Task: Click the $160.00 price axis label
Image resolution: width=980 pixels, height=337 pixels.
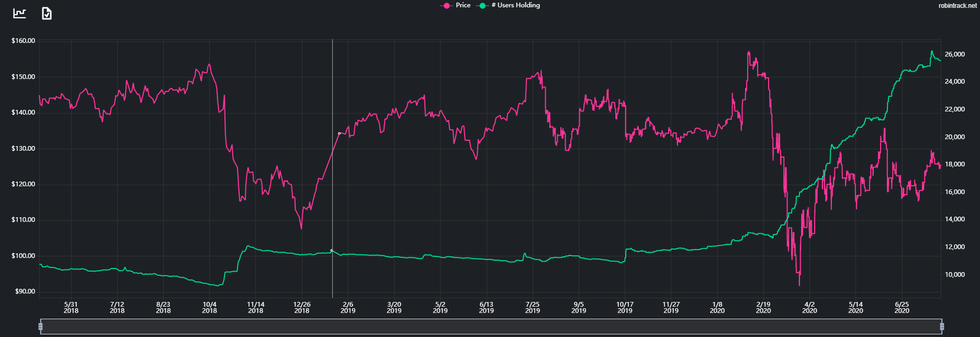Action: point(24,41)
